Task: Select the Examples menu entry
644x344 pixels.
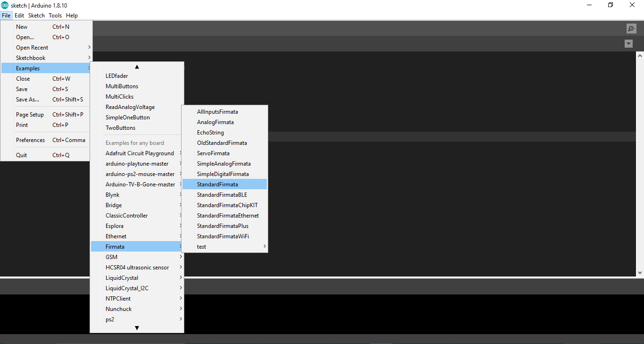Action: pos(46,68)
